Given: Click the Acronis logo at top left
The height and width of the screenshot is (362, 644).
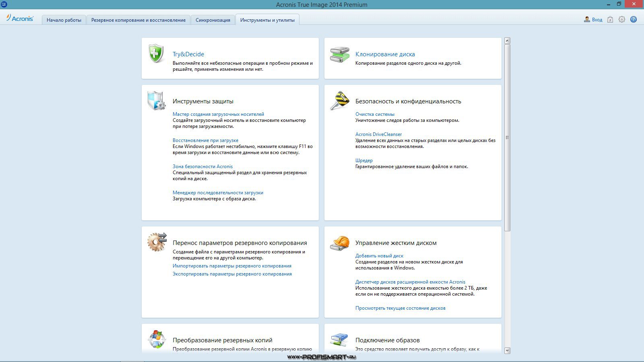Looking at the screenshot, I should [20, 19].
